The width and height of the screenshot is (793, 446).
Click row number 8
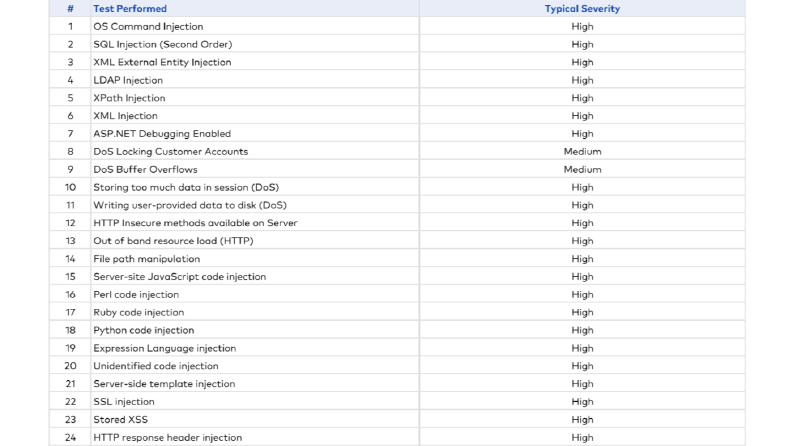pyautogui.click(x=70, y=151)
